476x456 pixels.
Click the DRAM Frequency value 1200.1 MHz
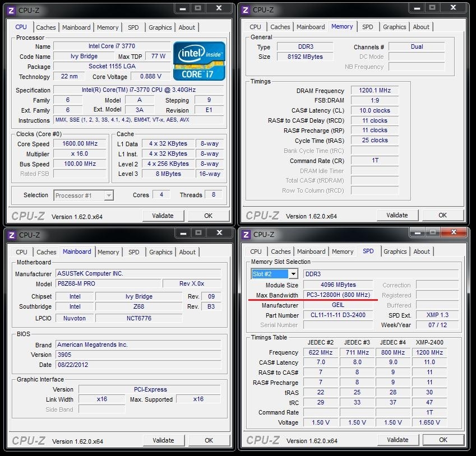tap(375, 90)
